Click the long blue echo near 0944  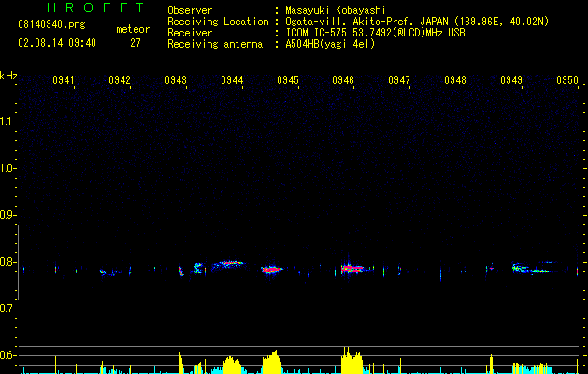click(229, 265)
